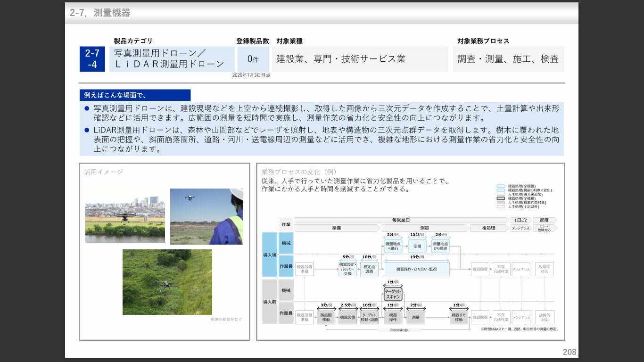Click the "準備" phase arrow

pyautogui.click(x=336, y=228)
